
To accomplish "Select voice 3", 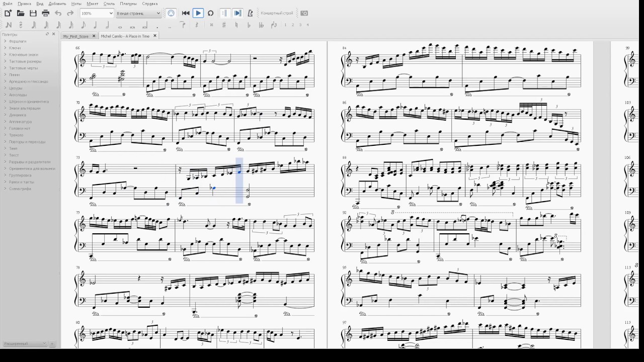I will coord(300,25).
